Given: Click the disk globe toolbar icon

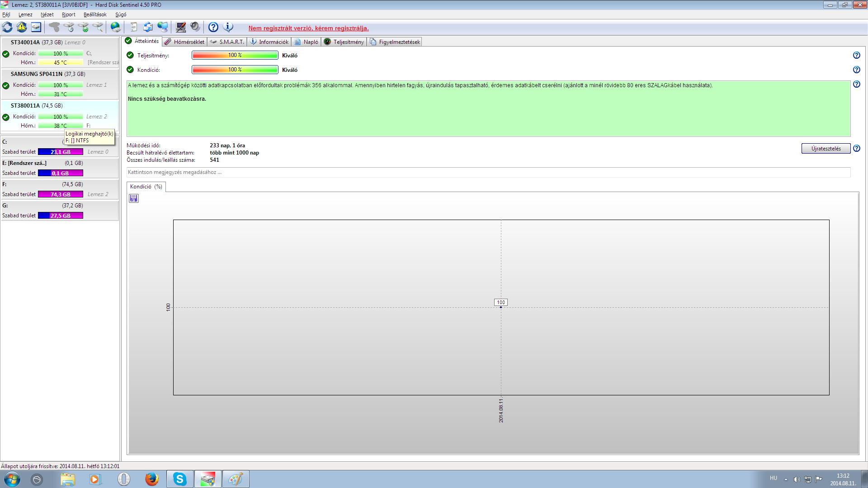Looking at the screenshot, I should [x=116, y=27].
